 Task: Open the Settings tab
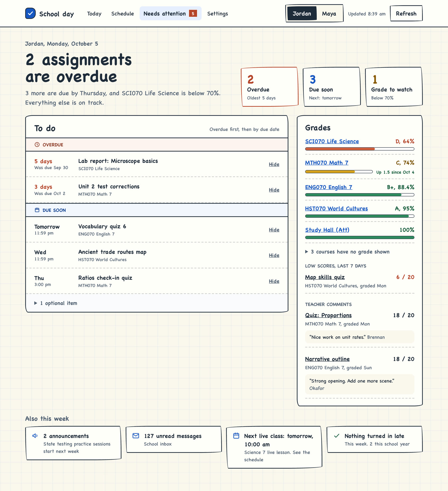(x=218, y=13)
